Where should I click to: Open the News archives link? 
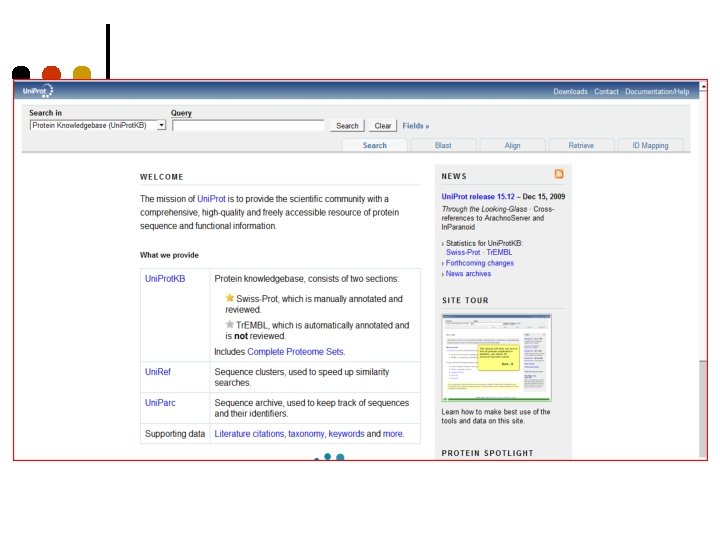coord(468,274)
